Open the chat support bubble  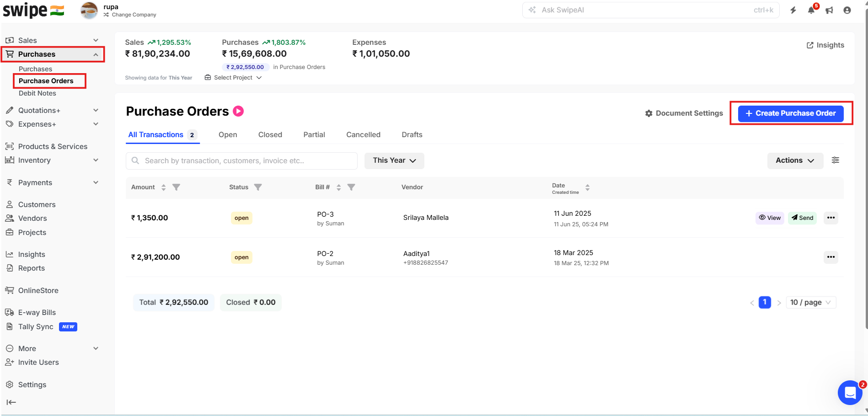[x=850, y=392]
